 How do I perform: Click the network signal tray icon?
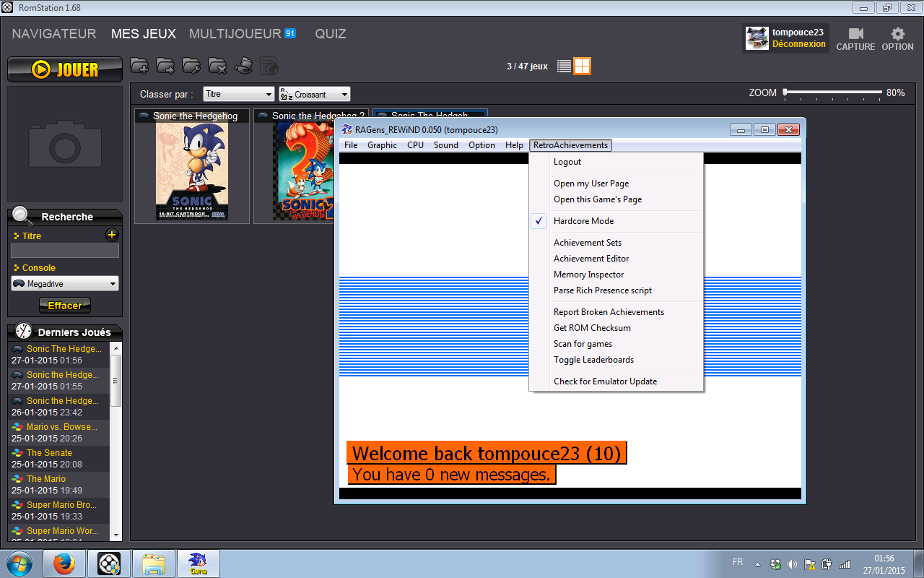click(x=845, y=564)
